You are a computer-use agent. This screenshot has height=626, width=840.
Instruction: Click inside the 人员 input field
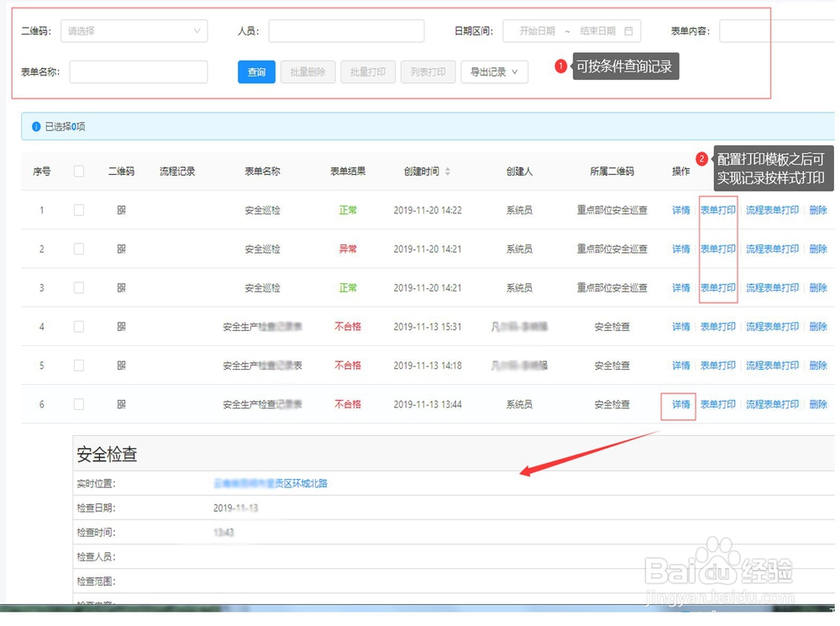click(346, 30)
